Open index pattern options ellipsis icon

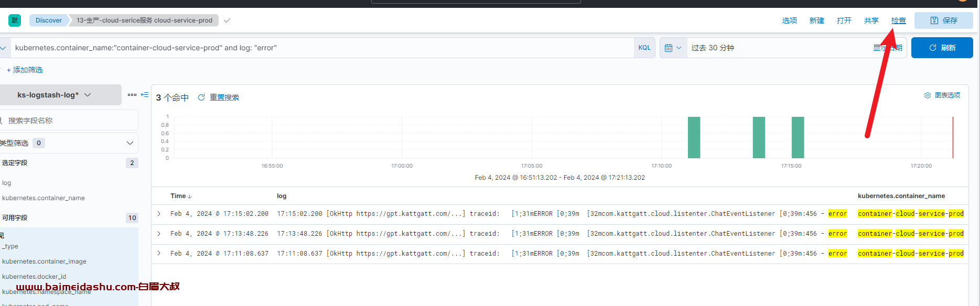click(132, 95)
